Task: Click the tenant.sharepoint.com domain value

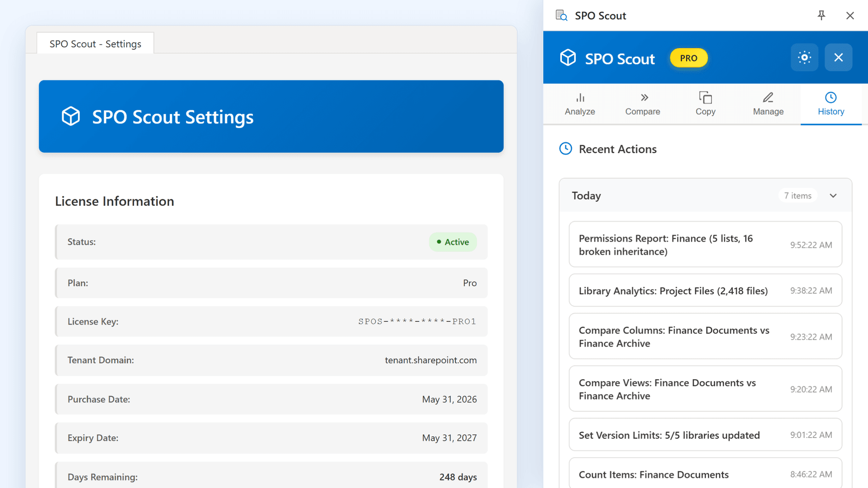Action: (x=431, y=360)
